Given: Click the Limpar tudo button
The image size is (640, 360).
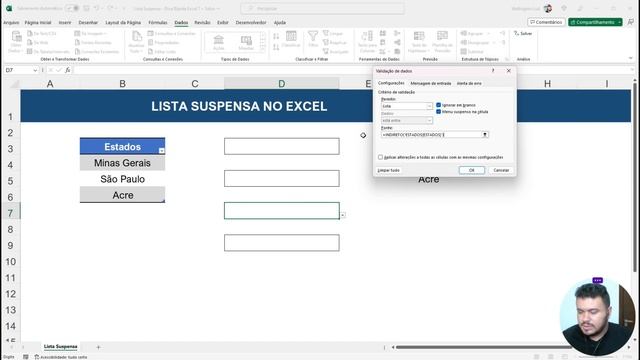Looking at the screenshot, I should (x=389, y=170).
